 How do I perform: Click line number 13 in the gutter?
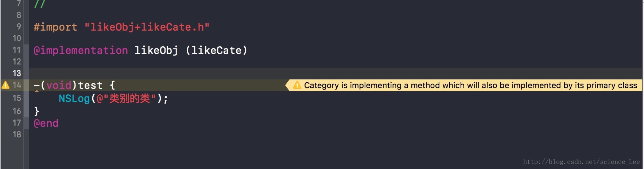coord(17,73)
